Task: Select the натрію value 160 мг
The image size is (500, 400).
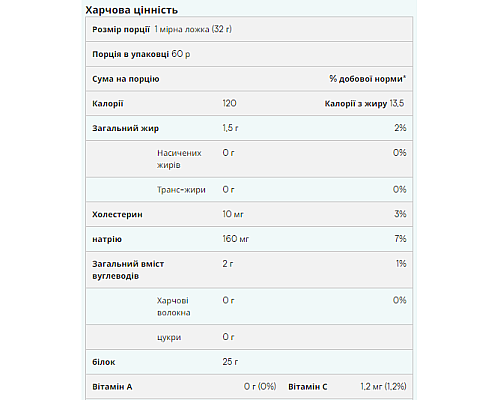Action: coord(236,239)
